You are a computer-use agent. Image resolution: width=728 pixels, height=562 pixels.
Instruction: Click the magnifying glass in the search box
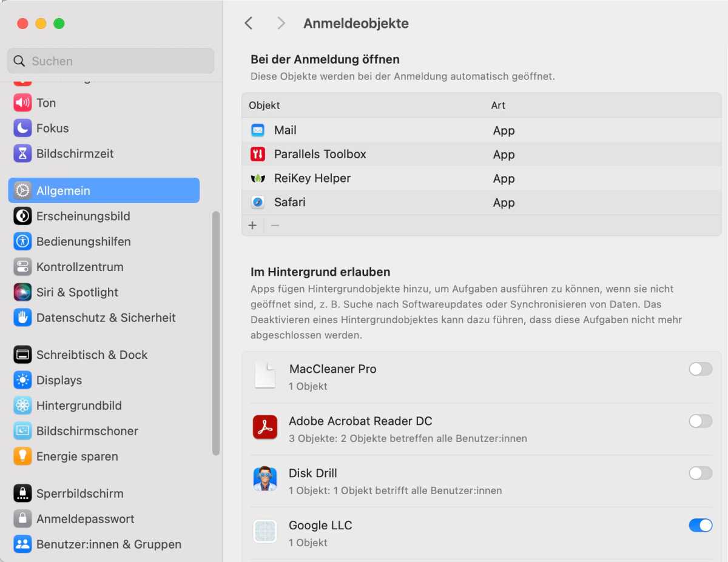click(19, 61)
